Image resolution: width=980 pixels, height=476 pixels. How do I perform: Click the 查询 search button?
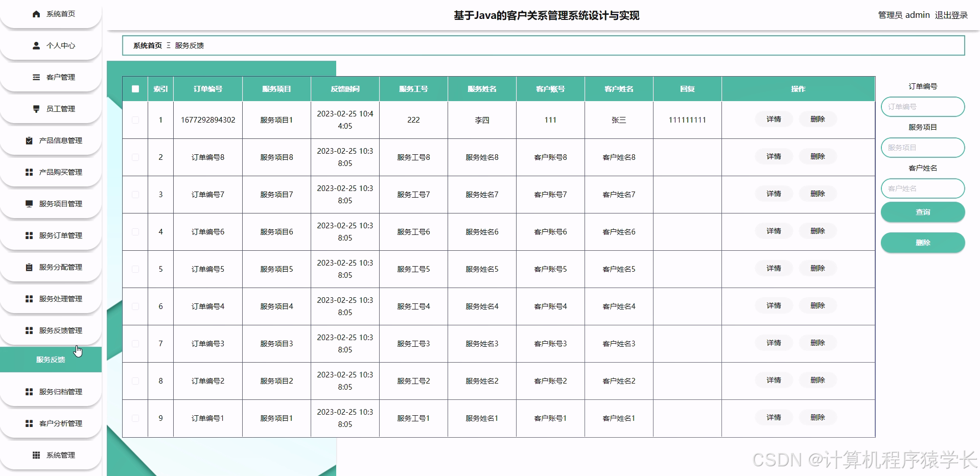tap(922, 212)
